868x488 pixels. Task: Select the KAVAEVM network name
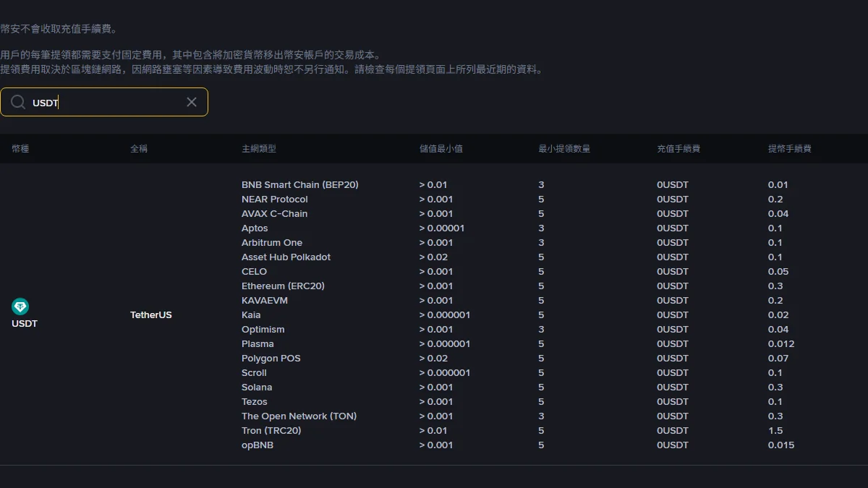pyautogui.click(x=265, y=301)
